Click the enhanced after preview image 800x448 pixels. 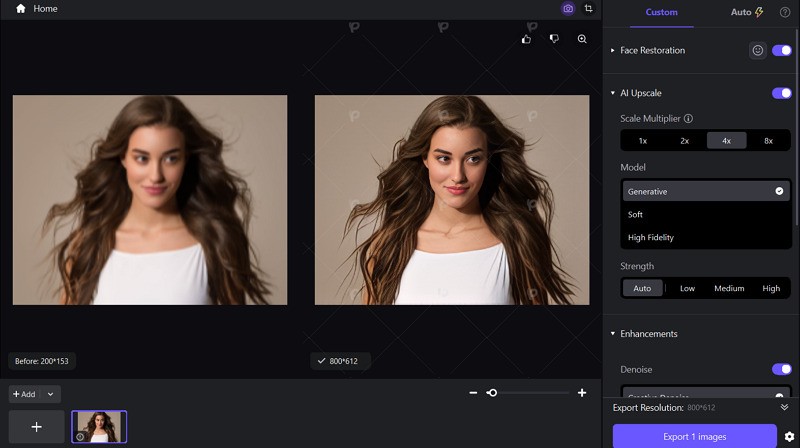(452, 200)
